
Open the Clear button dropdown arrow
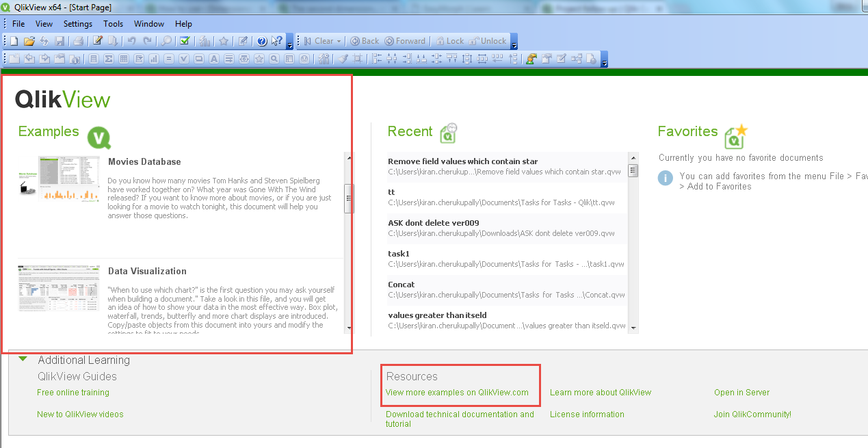click(339, 41)
